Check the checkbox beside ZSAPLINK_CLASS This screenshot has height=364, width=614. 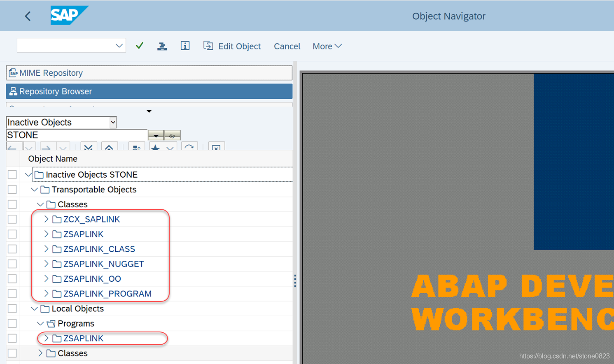[x=12, y=249]
